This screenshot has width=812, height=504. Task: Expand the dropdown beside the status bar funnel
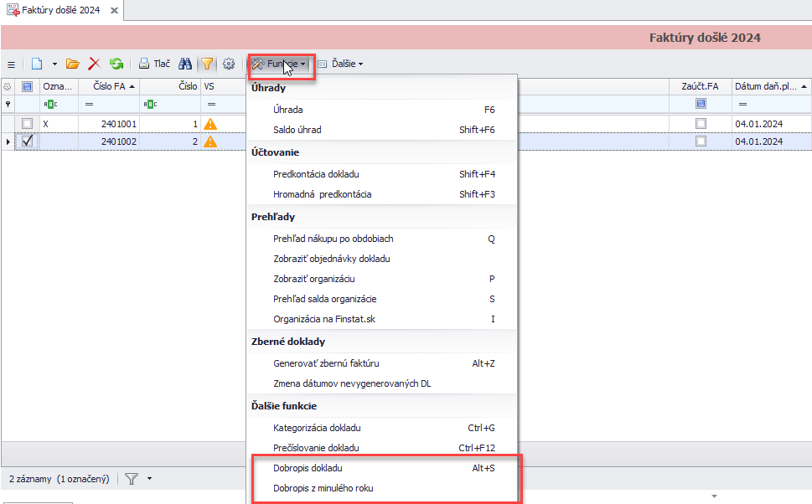tap(149, 479)
